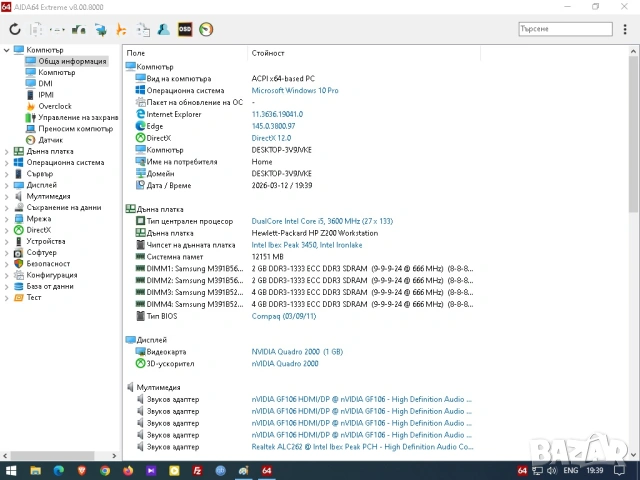Open the notification center from the taskbar
Screen dimensions: 640x480
tap(620, 471)
